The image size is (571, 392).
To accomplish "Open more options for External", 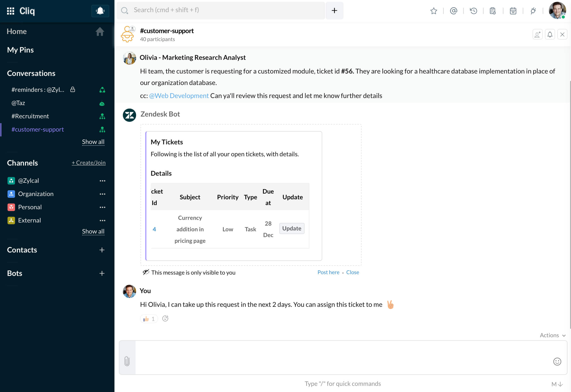I will click(103, 220).
